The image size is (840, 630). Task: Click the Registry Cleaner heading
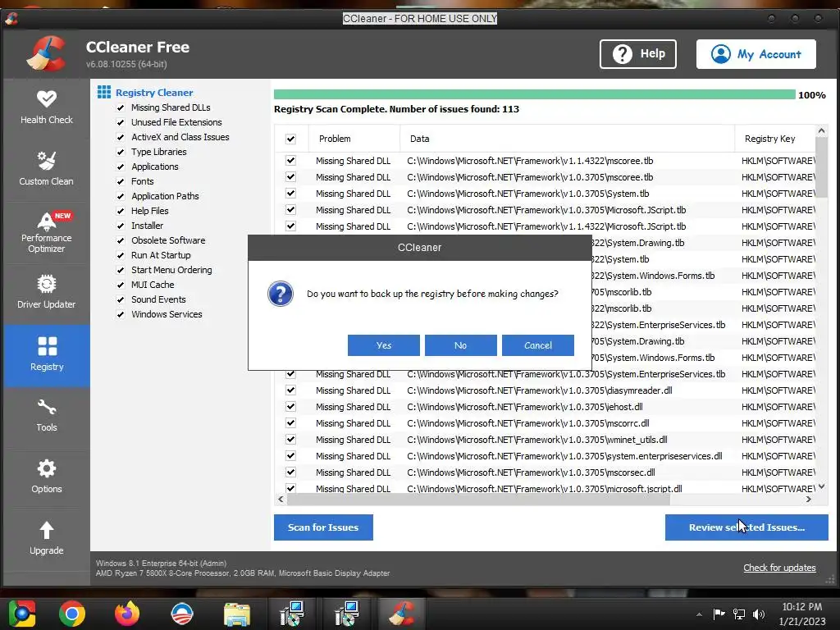[154, 93]
